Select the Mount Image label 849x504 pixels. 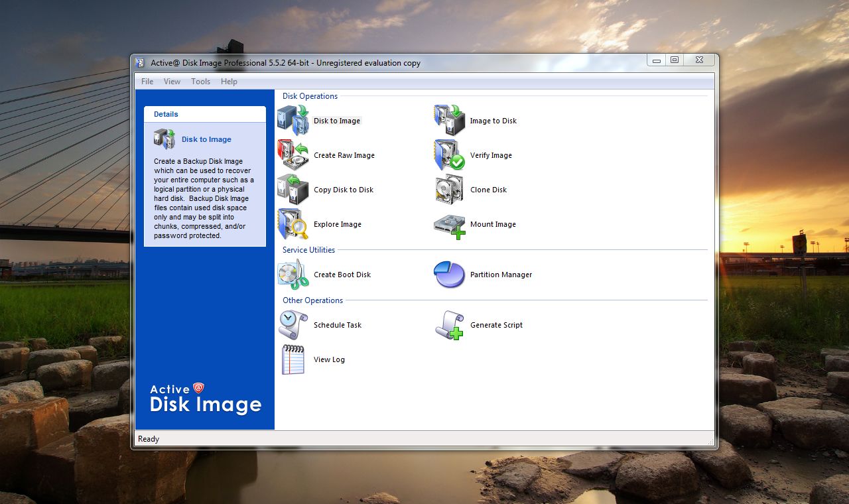(493, 224)
